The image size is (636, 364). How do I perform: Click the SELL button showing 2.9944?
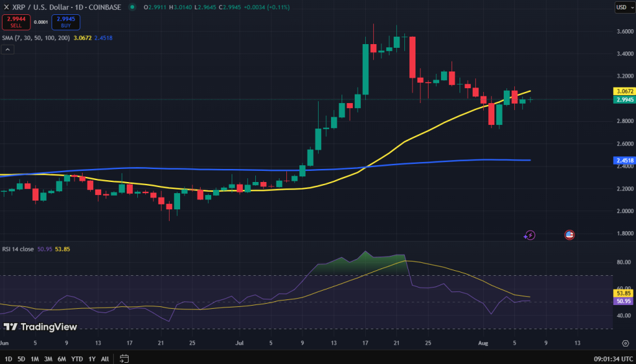point(16,22)
